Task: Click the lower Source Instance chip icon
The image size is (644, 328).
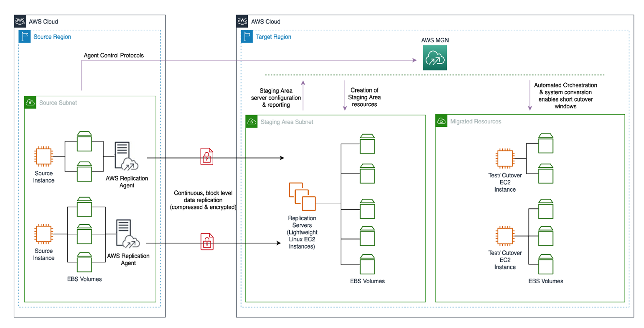Action: [43, 233]
